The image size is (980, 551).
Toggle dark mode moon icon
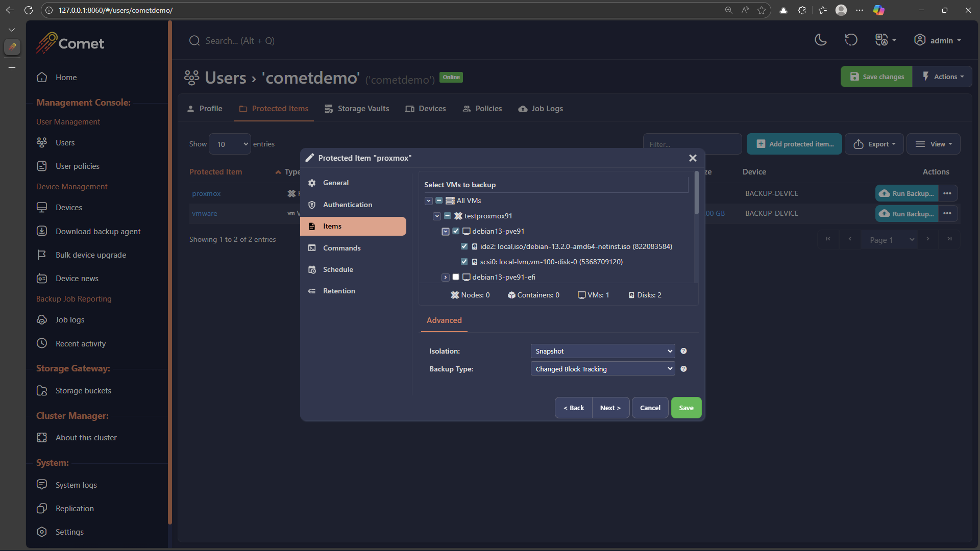point(820,40)
